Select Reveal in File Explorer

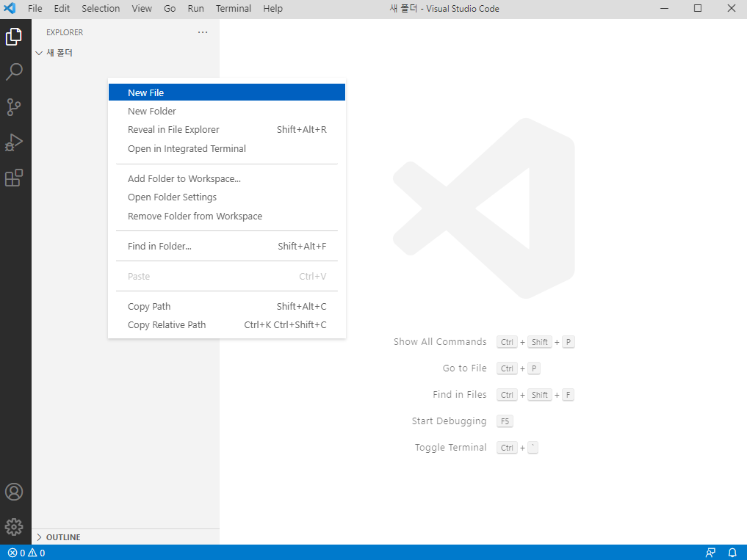click(x=227, y=129)
